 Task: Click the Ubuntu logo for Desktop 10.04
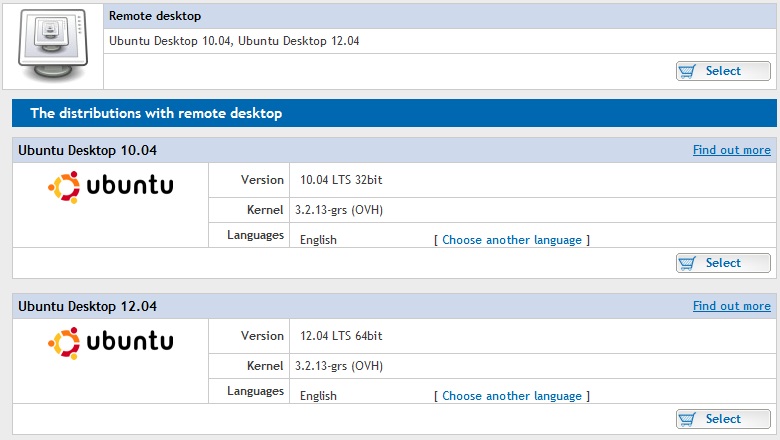pos(110,187)
